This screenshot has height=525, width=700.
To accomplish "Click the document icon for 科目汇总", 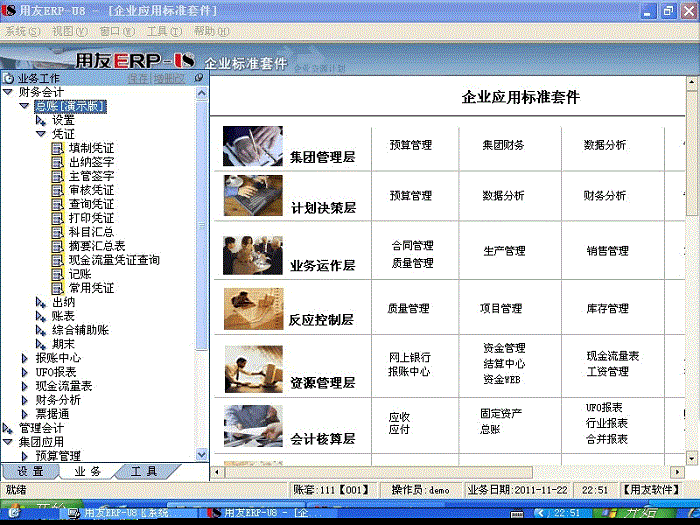I will click(58, 232).
